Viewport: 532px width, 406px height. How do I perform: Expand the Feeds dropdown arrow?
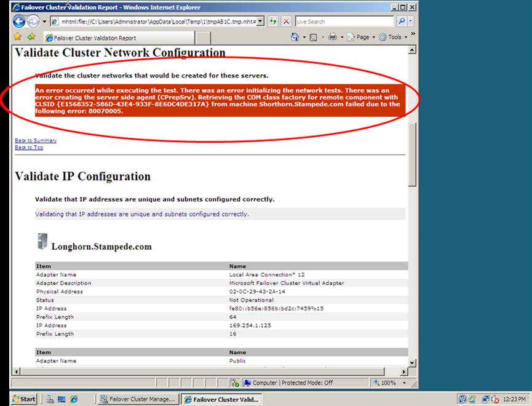(x=323, y=37)
